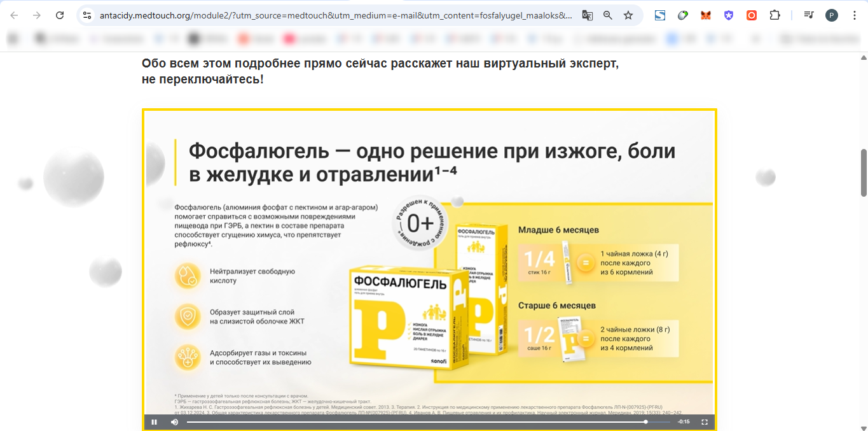Open the blue shield extension
Viewport: 868px width, 431px height.
pyautogui.click(x=729, y=15)
